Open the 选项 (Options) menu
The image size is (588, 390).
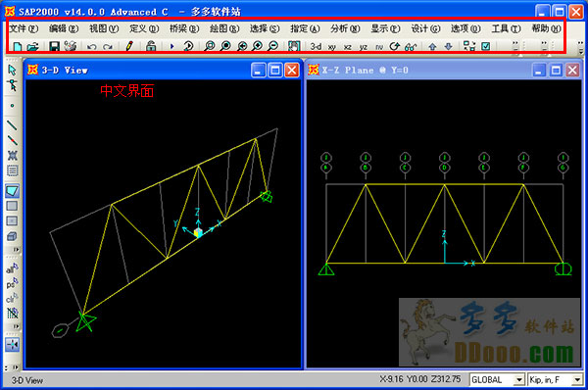coord(465,28)
